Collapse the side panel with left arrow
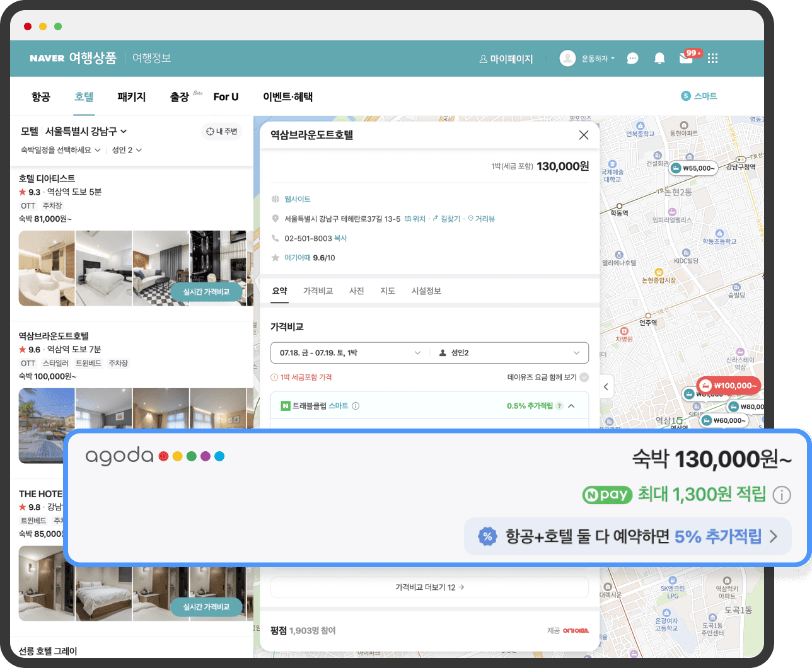The height and width of the screenshot is (668, 812). (606, 386)
